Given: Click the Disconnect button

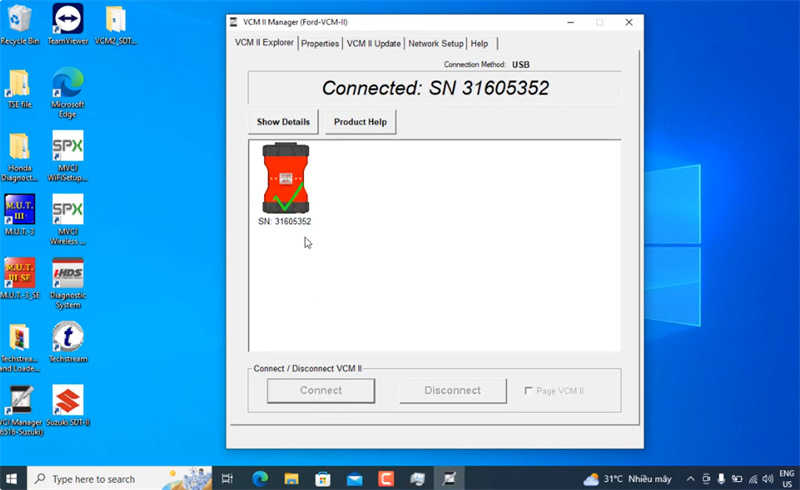Looking at the screenshot, I should pos(453,390).
